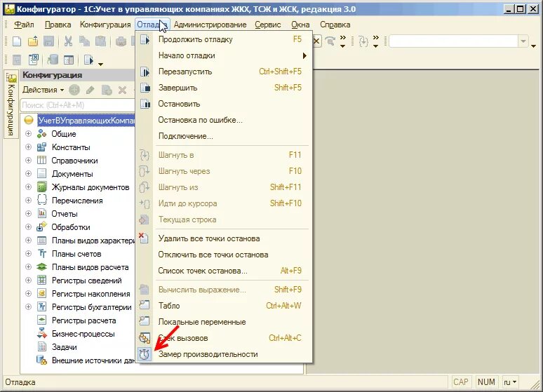Select Остановка по ошибке... entry

224,120
